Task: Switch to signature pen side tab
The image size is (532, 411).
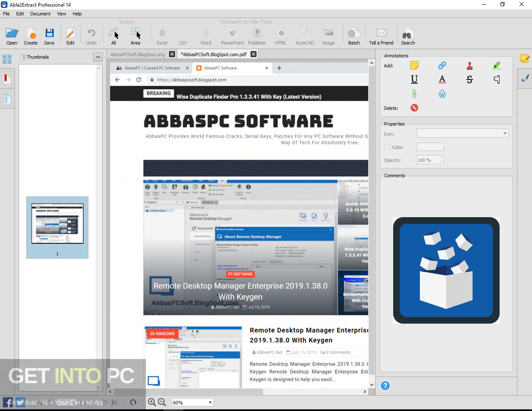Action: tap(525, 78)
